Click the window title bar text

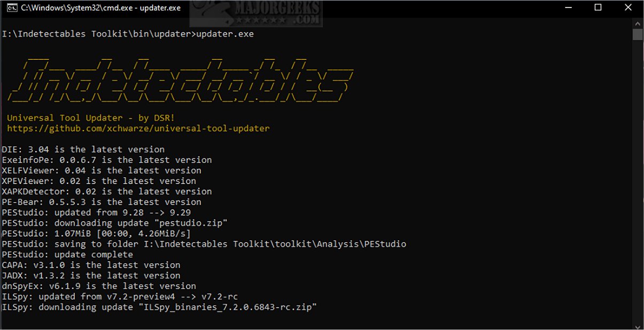tap(99, 7)
